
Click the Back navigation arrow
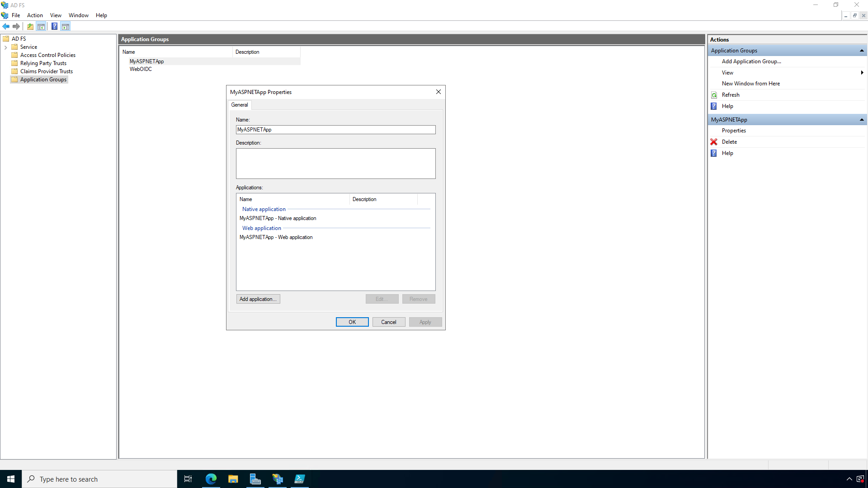pos(6,26)
